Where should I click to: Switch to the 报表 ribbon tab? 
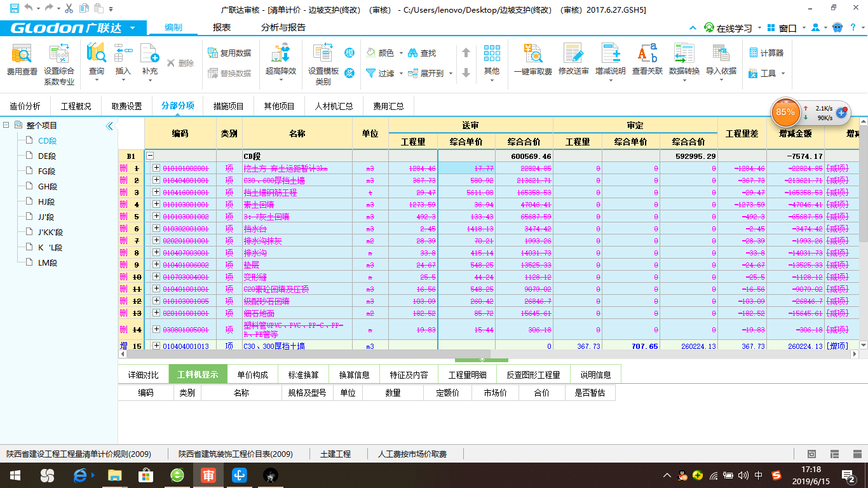pyautogui.click(x=222, y=28)
